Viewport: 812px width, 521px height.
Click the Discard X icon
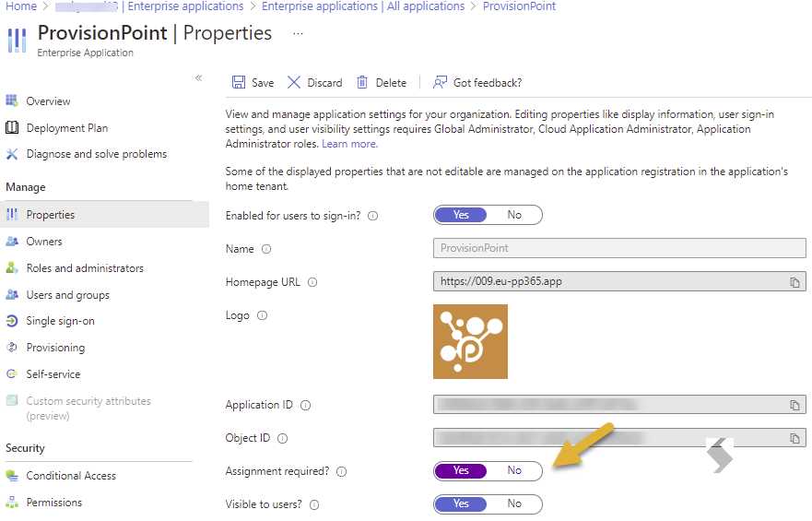[x=294, y=82]
